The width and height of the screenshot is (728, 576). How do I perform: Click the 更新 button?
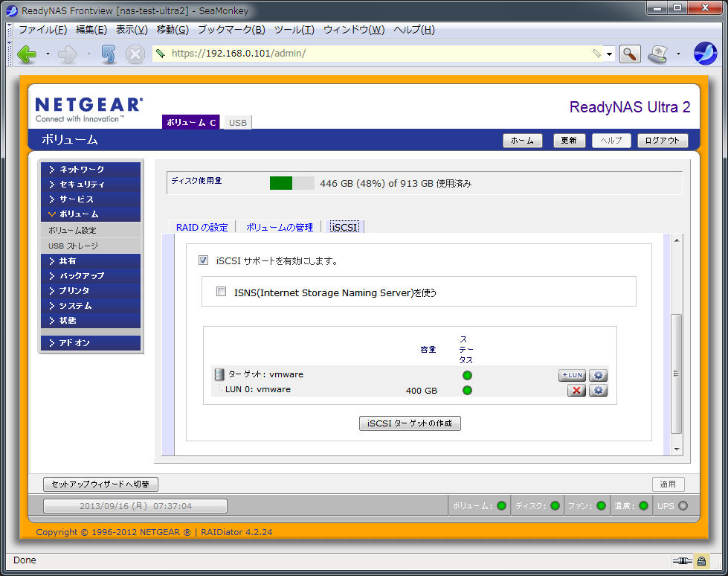click(x=569, y=141)
